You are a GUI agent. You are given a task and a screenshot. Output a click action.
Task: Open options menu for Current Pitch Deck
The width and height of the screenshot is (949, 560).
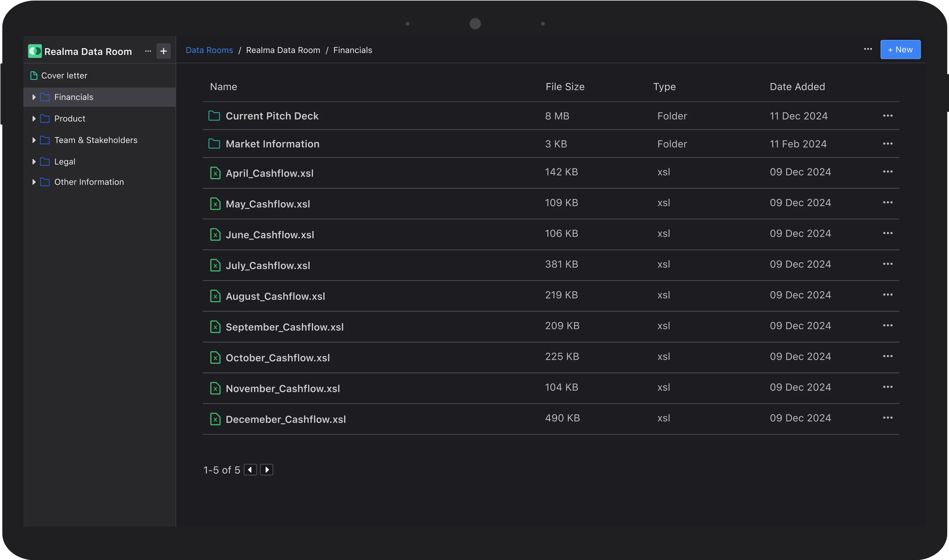point(887,116)
